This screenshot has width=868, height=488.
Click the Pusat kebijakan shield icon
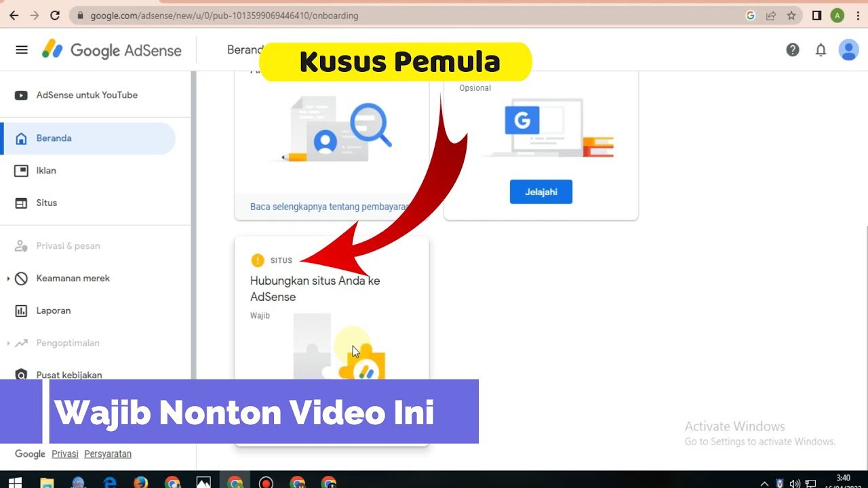pyautogui.click(x=21, y=375)
